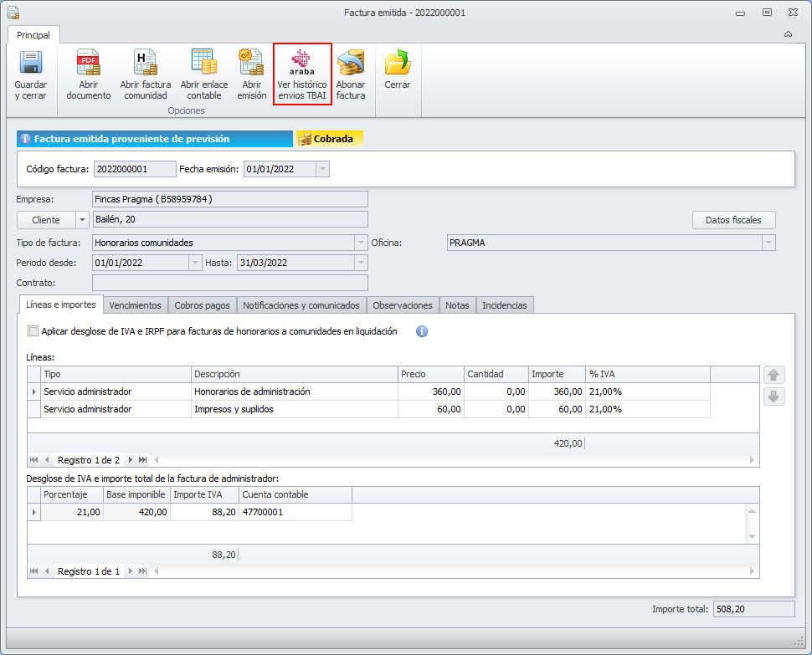Click the blue info icon beside desglose option
Image resolution: width=812 pixels, height=655 pixels.
pyautogui.click(x=422, y=331)
